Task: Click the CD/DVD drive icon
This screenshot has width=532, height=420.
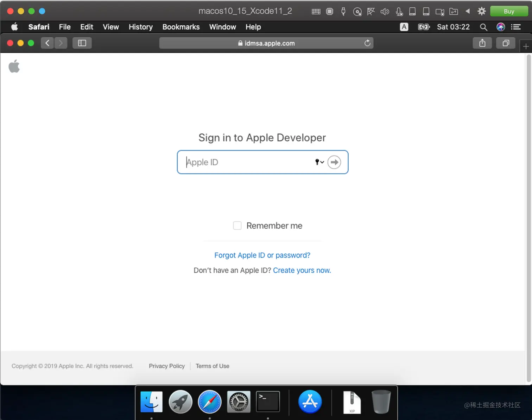Action: point(357,12)
